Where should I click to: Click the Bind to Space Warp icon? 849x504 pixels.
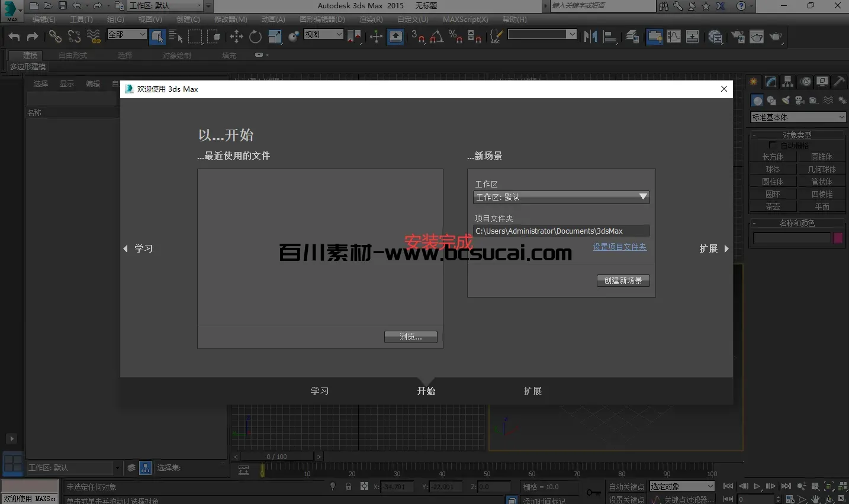click(94, 37)
